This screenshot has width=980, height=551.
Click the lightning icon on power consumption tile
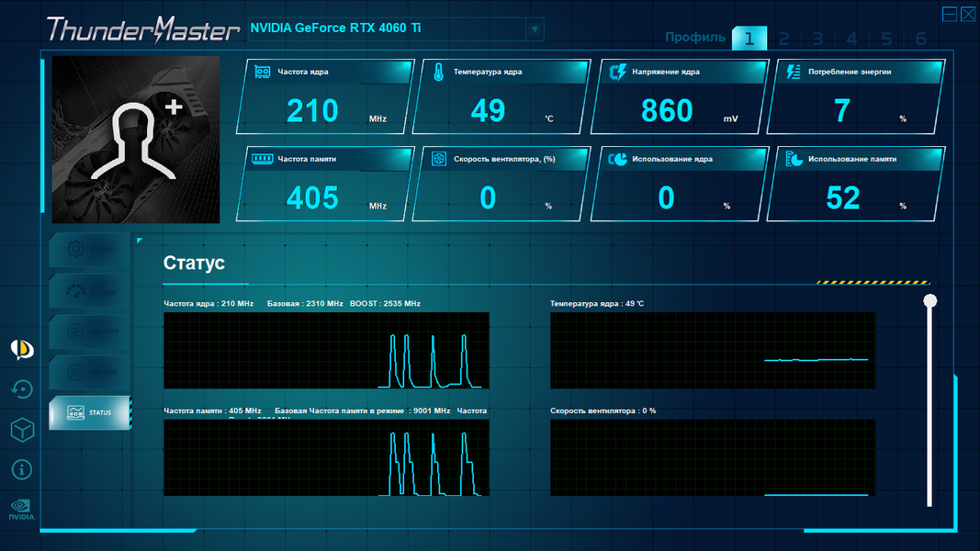(x=794, y=72)
